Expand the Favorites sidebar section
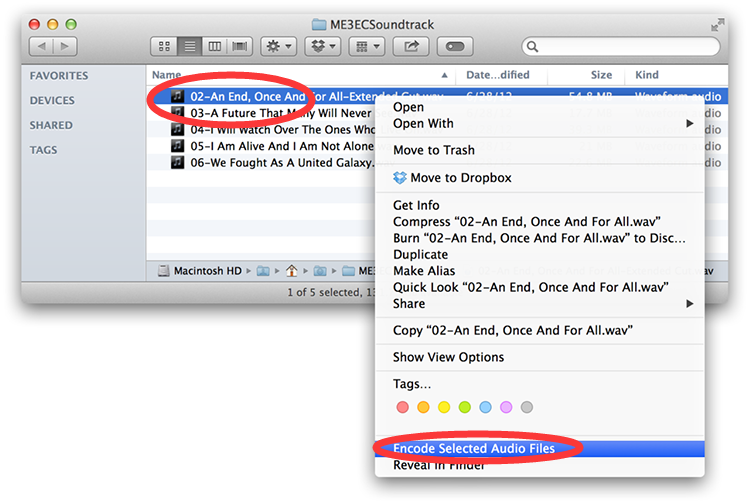Screen dimensions: 747x501 (x=59, y=76)
